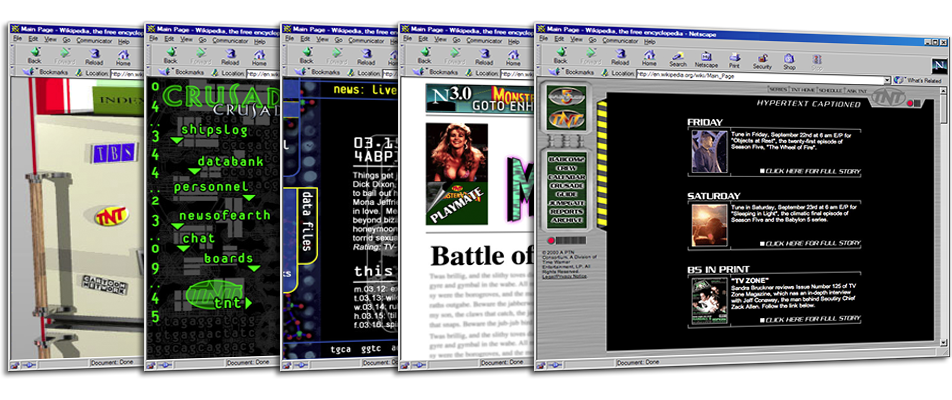This screenshot has width=952, height=400.
Task: Click scrollbar up arrow in front window
Action: click(x=943, y=90)
